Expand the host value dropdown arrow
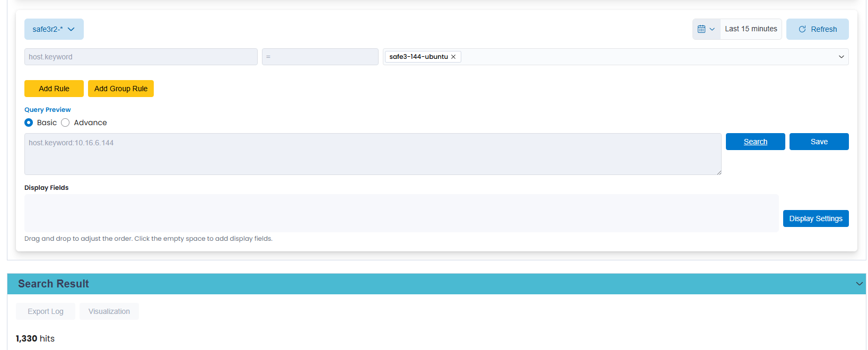 841,57
